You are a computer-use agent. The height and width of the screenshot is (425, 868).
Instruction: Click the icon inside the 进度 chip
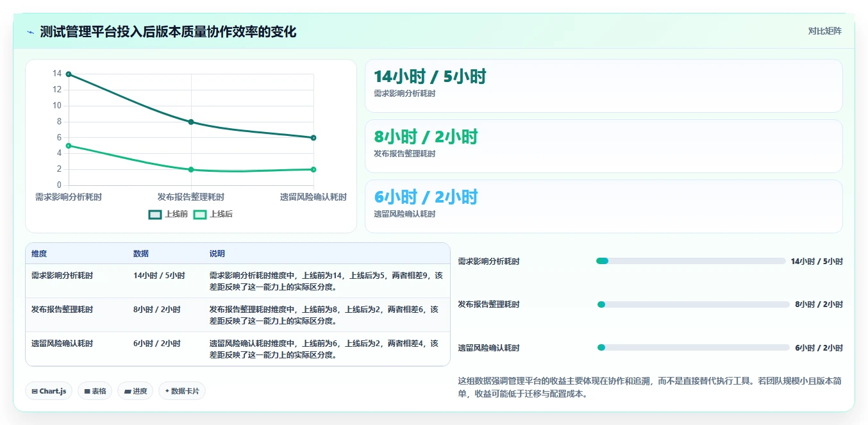(x=127, y=391)
